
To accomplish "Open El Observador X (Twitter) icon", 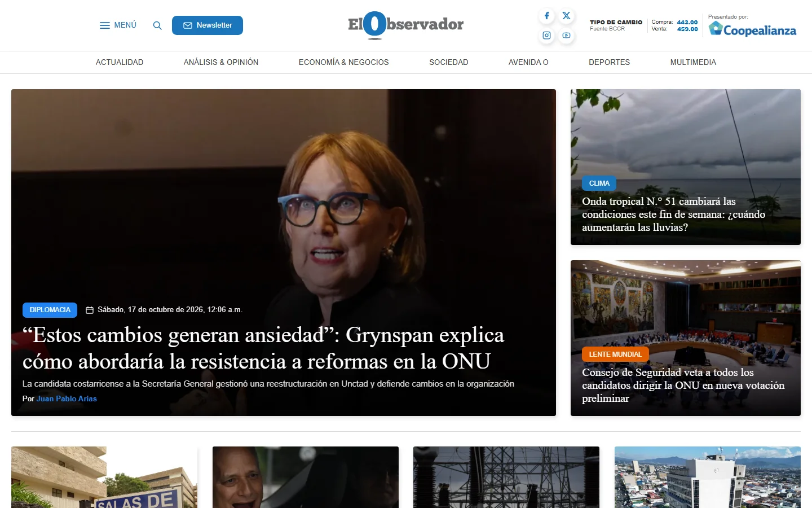I will pos(566,16).
